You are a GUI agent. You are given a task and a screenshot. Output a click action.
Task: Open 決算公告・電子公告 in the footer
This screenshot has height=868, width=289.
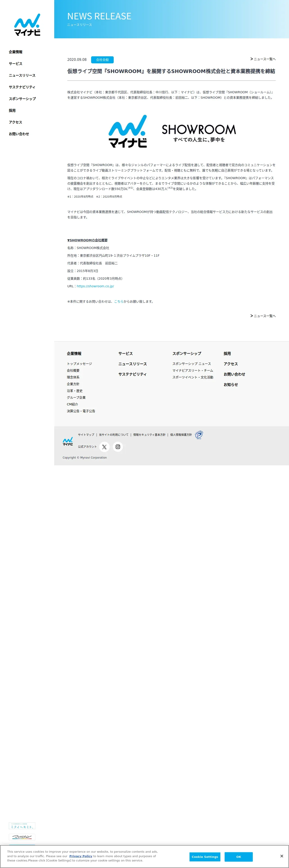pyautogui.click(x=81, y=411)
